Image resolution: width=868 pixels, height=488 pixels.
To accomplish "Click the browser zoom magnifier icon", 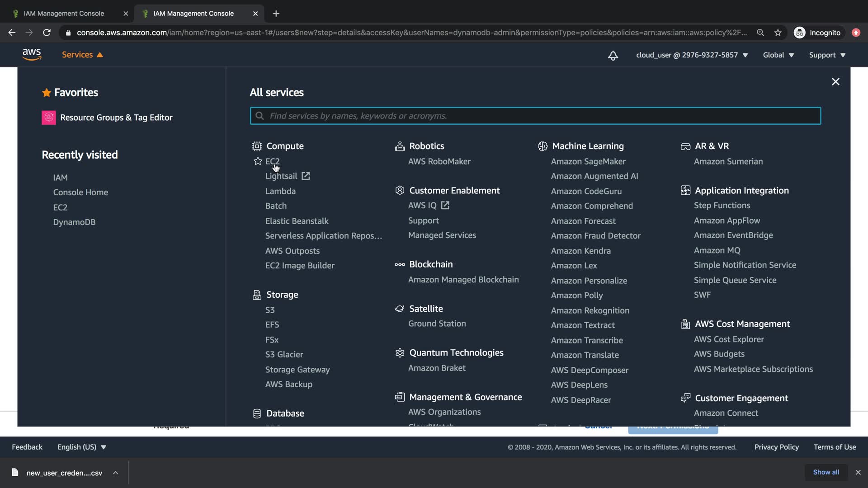I will click(x=760, y=33).
